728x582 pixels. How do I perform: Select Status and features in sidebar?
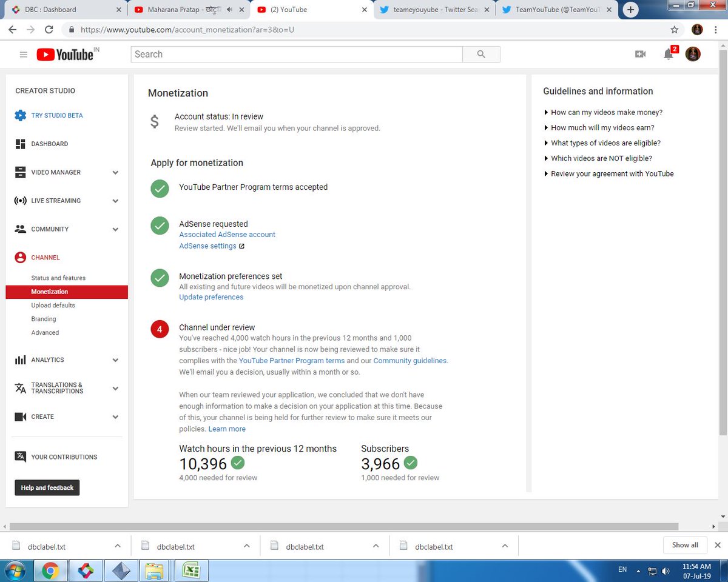pos(58,278)
